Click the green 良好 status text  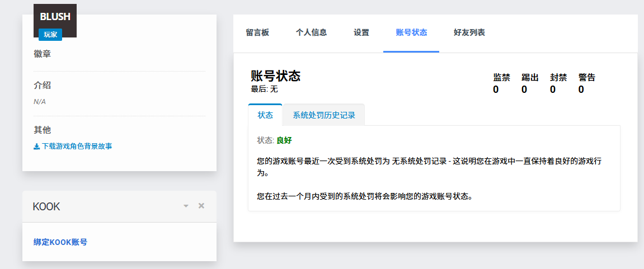(x=284, y=140)
